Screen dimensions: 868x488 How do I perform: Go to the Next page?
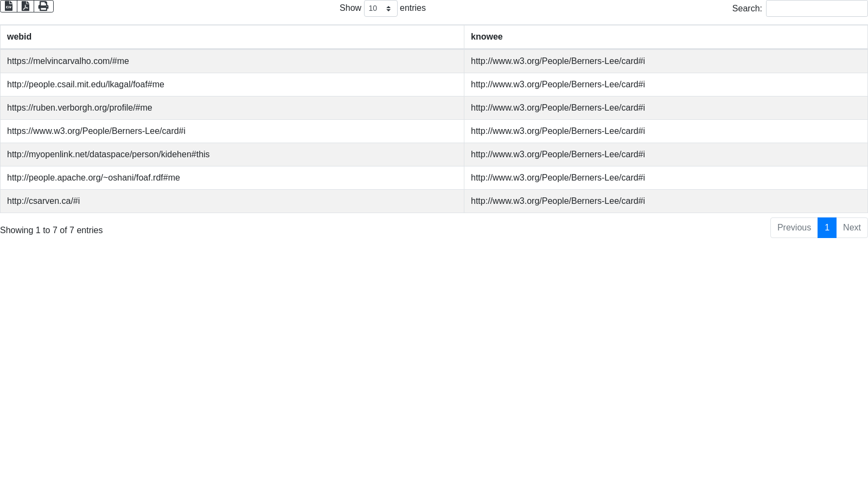click(851, 228)
